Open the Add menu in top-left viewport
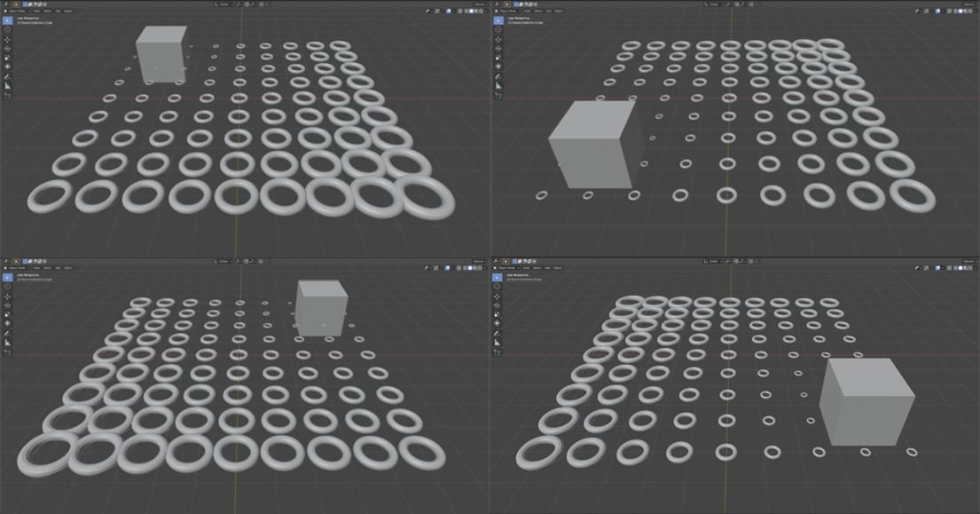The height and width of the screenshot is (514, 980). [x=59, y=11]
